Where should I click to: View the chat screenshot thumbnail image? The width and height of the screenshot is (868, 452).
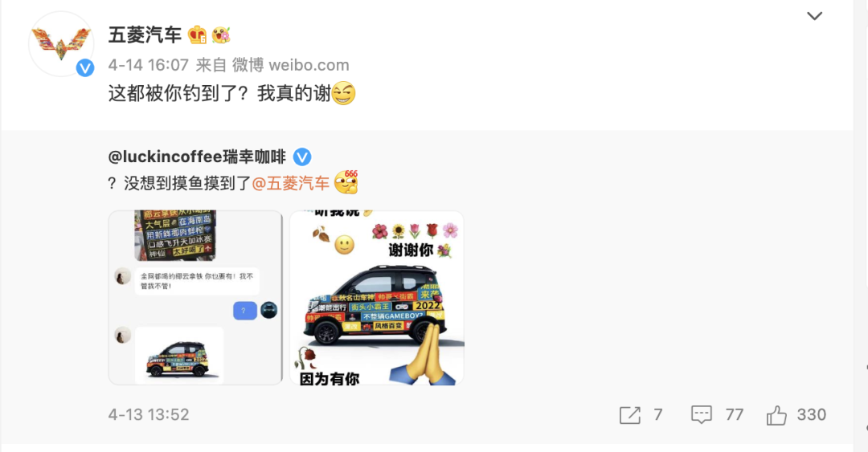pyautogui.click(x=195, y=298)
